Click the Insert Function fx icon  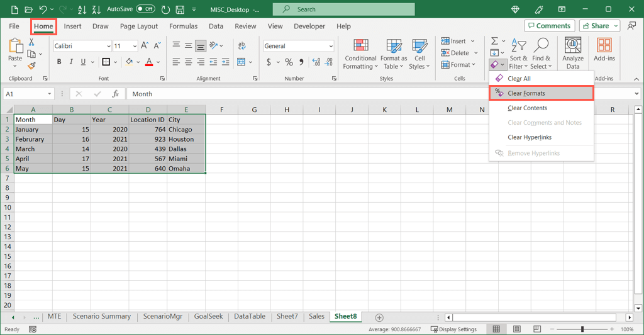tap(116, 94)
